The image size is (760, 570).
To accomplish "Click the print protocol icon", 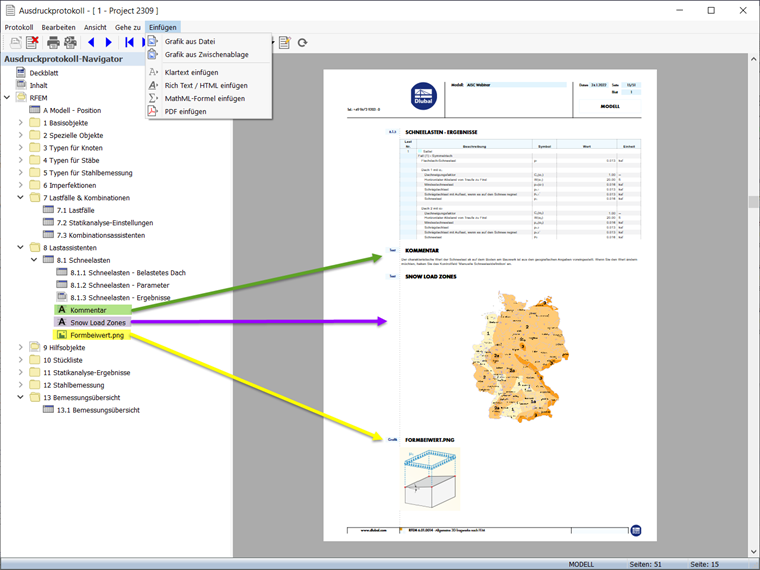I will click(x=53, y=43).
